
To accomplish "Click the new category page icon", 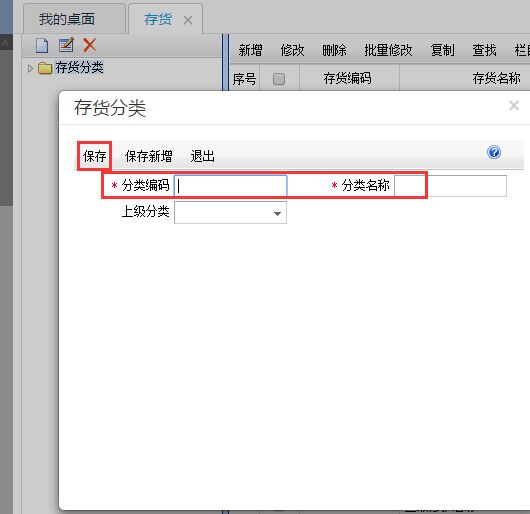I will point(42,46).
